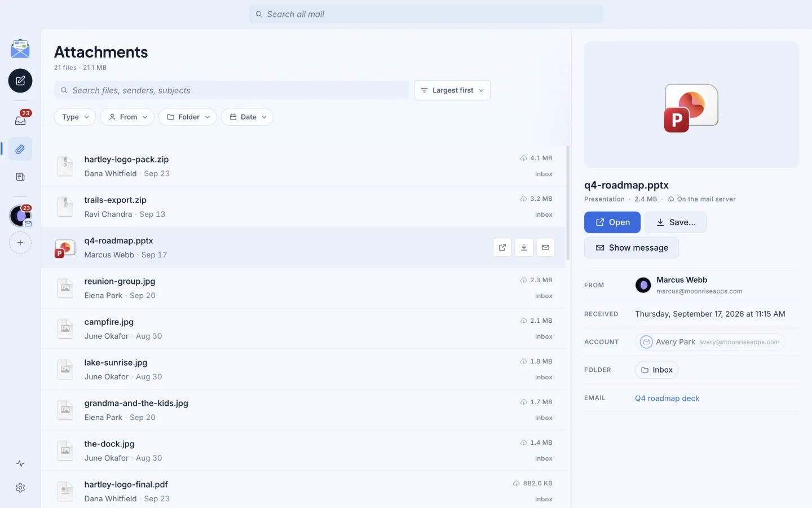This screenshot has width=812, height=508.
Task: Click the attachment list scrollbar
Action: pyautogui.click(x=568, y=203)
